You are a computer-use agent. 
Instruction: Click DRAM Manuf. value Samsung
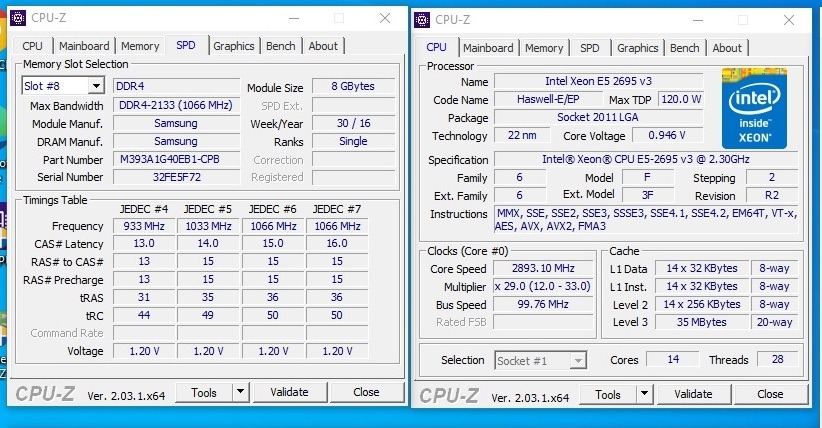[x=177, y=141]
